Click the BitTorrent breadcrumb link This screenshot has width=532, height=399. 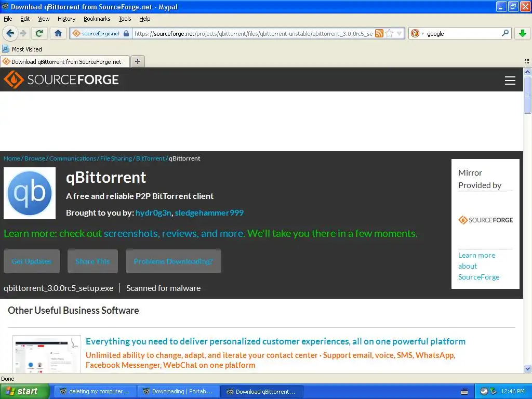pos(150,158)
